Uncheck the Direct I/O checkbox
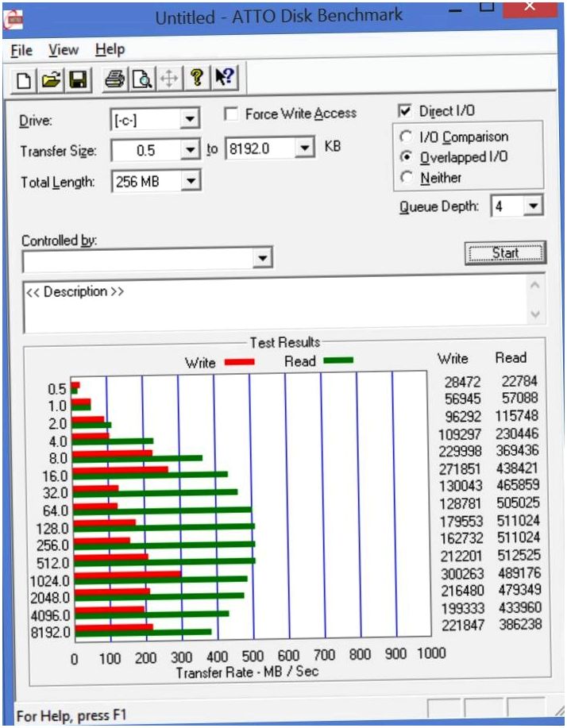The image size is (567, 728). (x=405, y=111)
